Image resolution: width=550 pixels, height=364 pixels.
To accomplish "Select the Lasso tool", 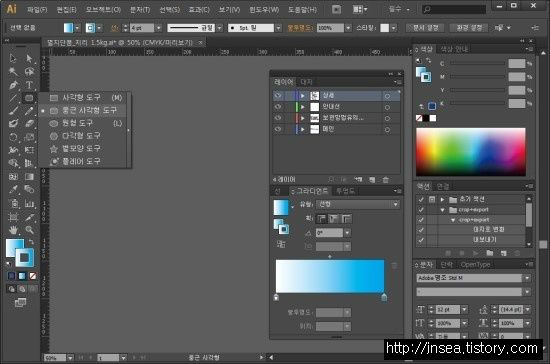I will 29,72.
